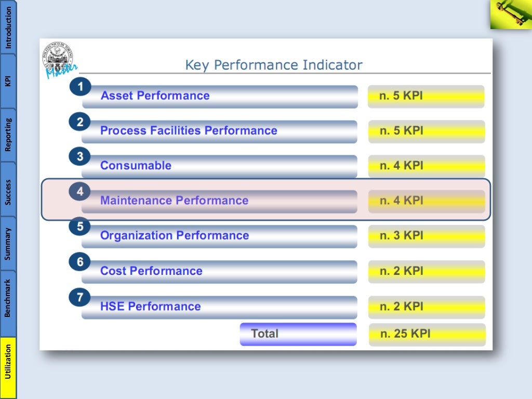Click the number 5 circle badge
Image resolution: width=532 pixels, height=399 pixels.
click(79, 227)
